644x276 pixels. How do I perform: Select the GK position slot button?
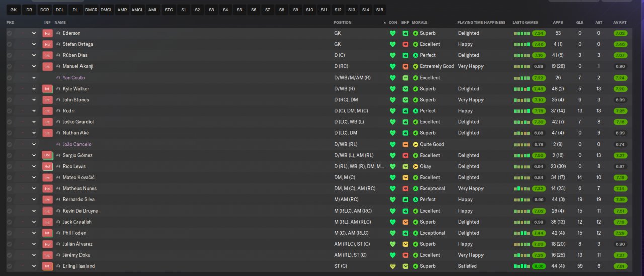pyautogui.click(x=13, y=10)
